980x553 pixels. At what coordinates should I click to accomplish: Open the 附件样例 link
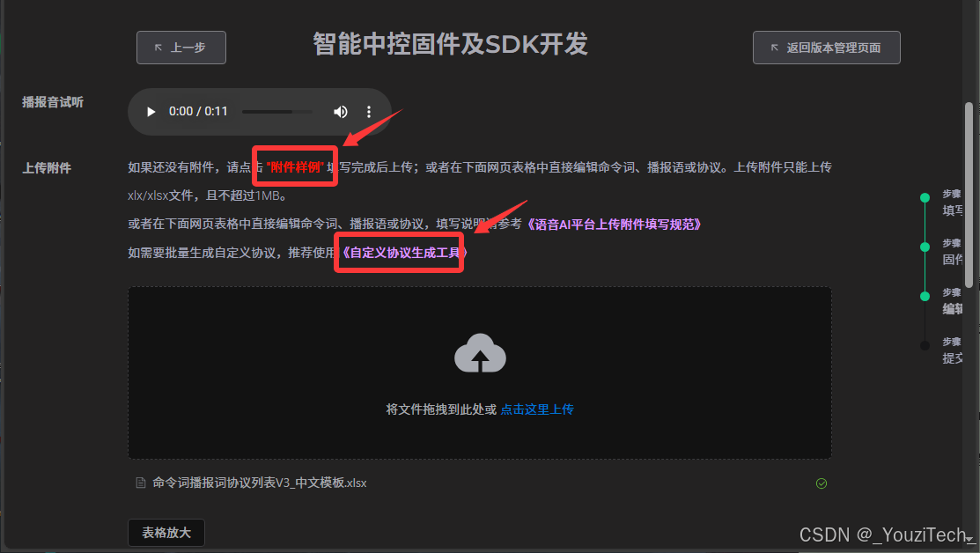coord(295,166)
